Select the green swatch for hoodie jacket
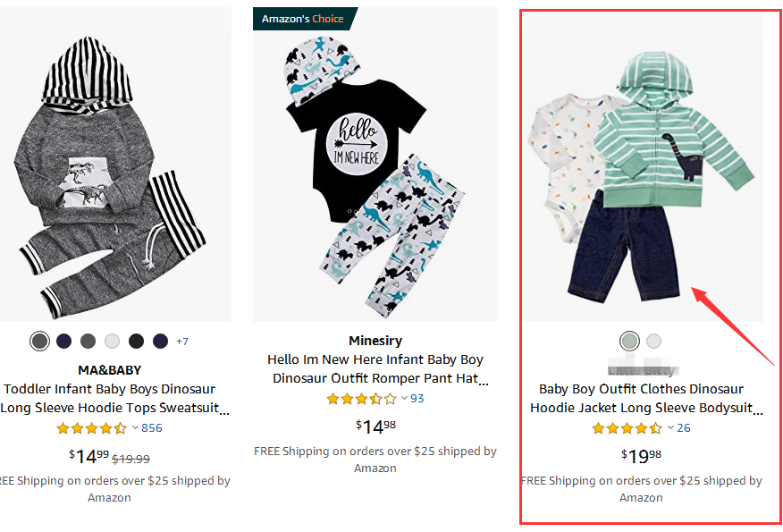 pyautogui.click(x=629, y=341)
